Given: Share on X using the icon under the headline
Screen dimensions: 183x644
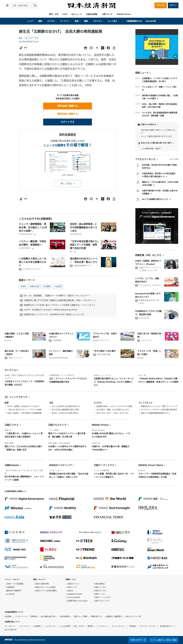Looking at the screenshot, I should [102, 48].
